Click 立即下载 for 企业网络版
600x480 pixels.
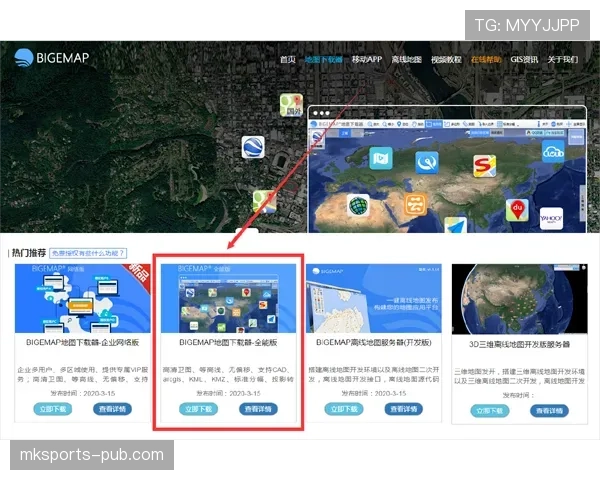53,409
